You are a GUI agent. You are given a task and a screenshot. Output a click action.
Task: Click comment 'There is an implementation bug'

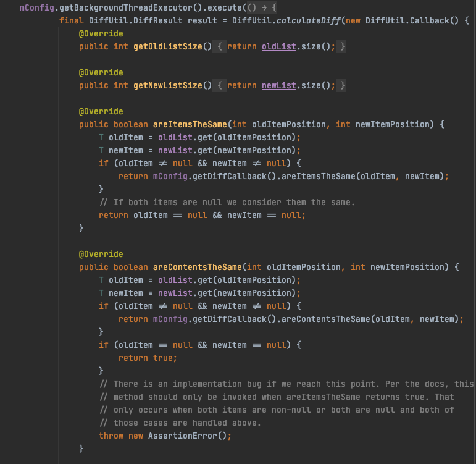[286, 384]
